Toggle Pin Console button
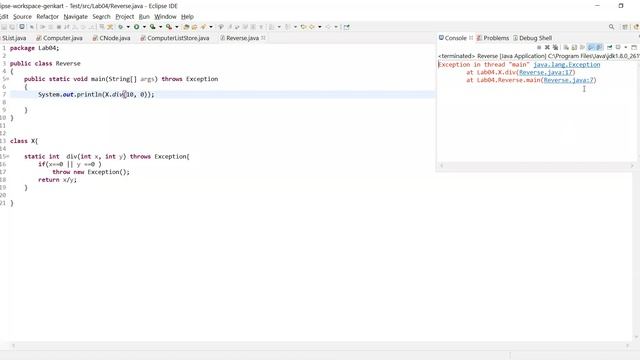The height and width of the screenshot is (360, 640). [609, 47]
